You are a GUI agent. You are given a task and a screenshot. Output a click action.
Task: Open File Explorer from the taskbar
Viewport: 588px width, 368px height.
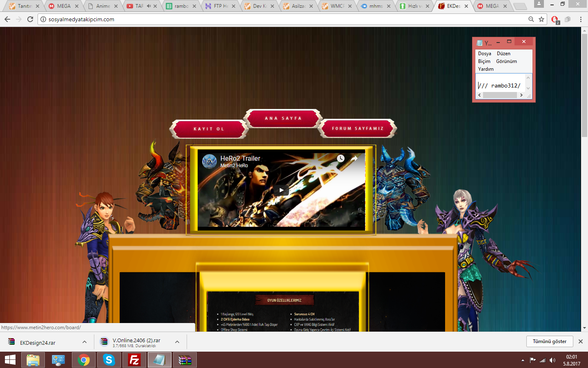[x=33, y=360]
